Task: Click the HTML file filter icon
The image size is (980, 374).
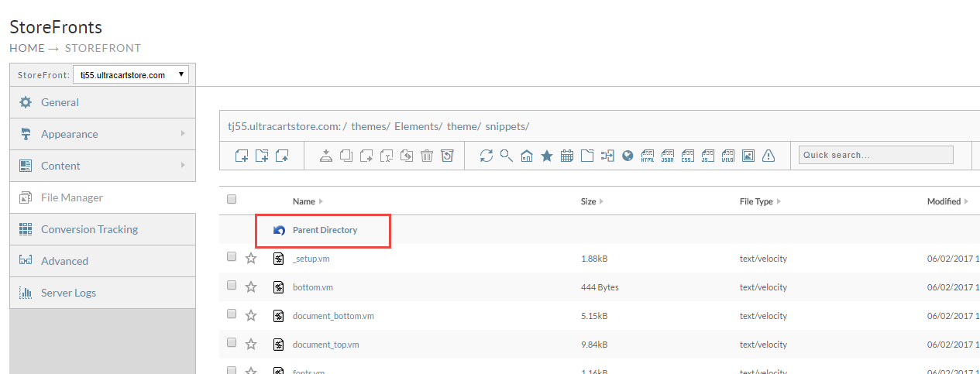Action: click(648, 156)
